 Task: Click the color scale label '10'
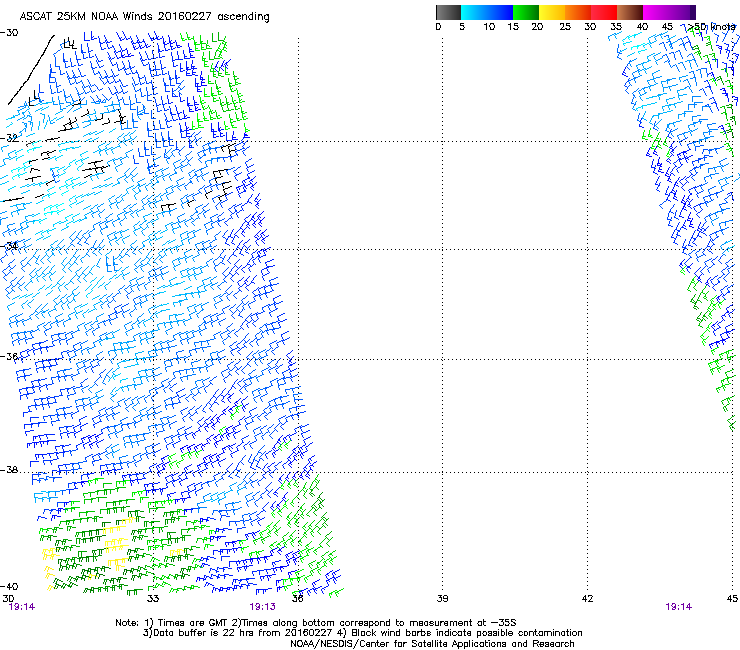[489, 27]
